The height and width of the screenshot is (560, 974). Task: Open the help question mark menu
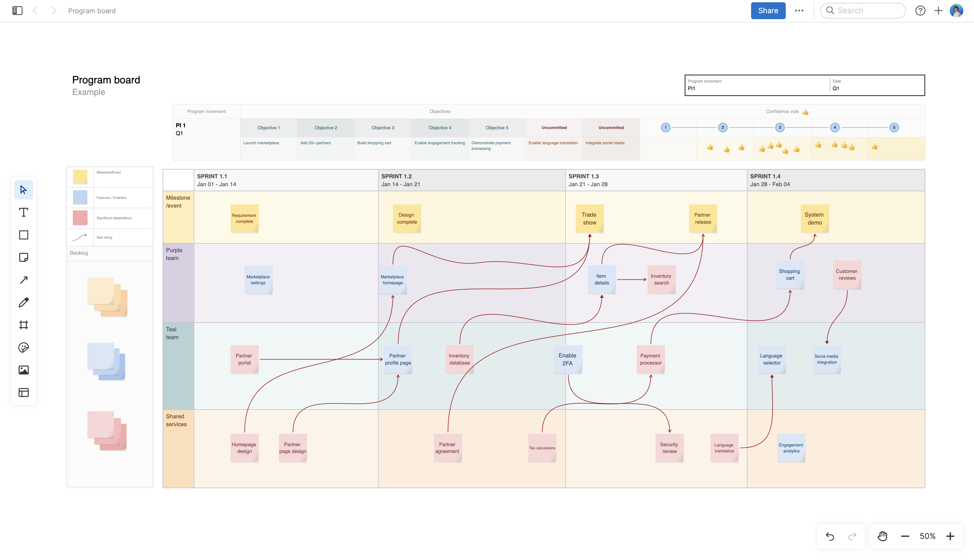pos(920,10)
